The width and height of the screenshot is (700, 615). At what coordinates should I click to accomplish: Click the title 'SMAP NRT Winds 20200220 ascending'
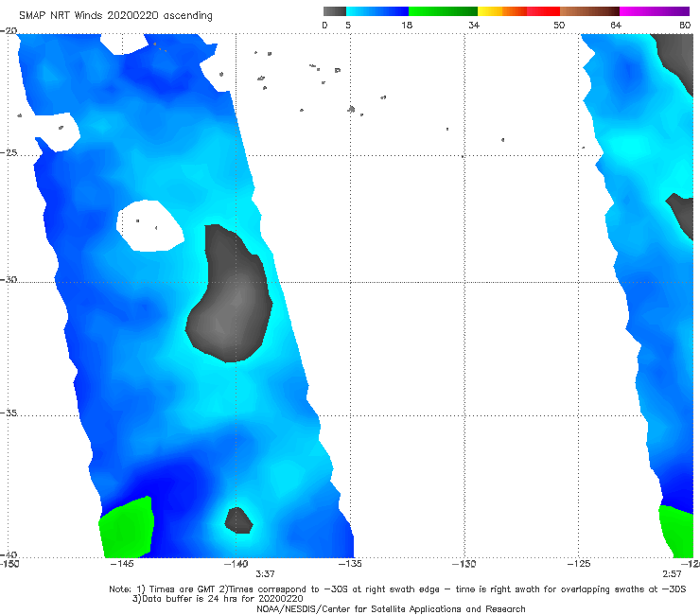tap(115, 16)
